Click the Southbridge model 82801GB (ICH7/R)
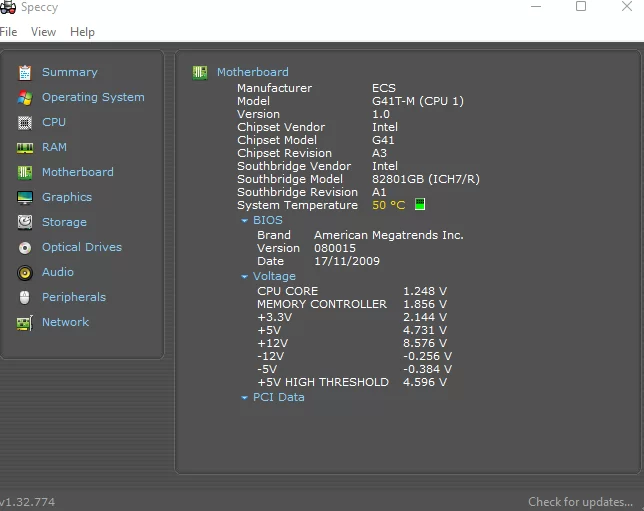Viewport: 644px width, 511px height. point(426,179)
